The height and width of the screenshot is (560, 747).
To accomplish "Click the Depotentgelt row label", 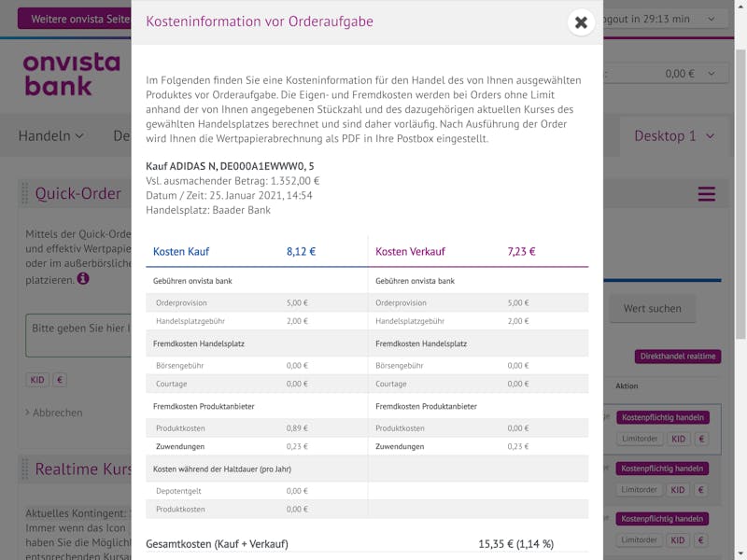I will (x=178, y=491).
